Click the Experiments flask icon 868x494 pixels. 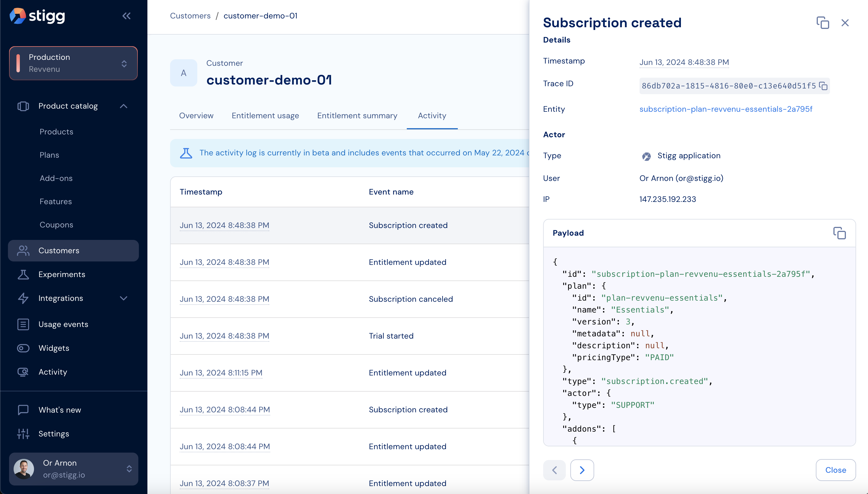(23, 275)
